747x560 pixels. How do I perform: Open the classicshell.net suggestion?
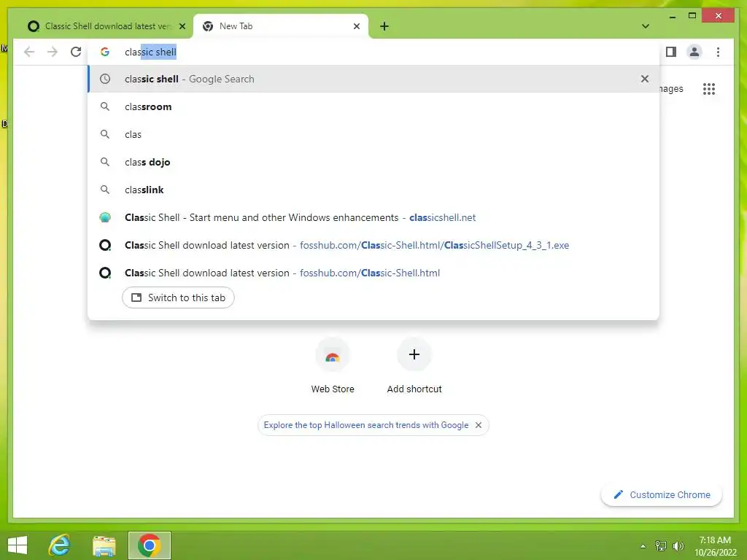pos(373,217)
